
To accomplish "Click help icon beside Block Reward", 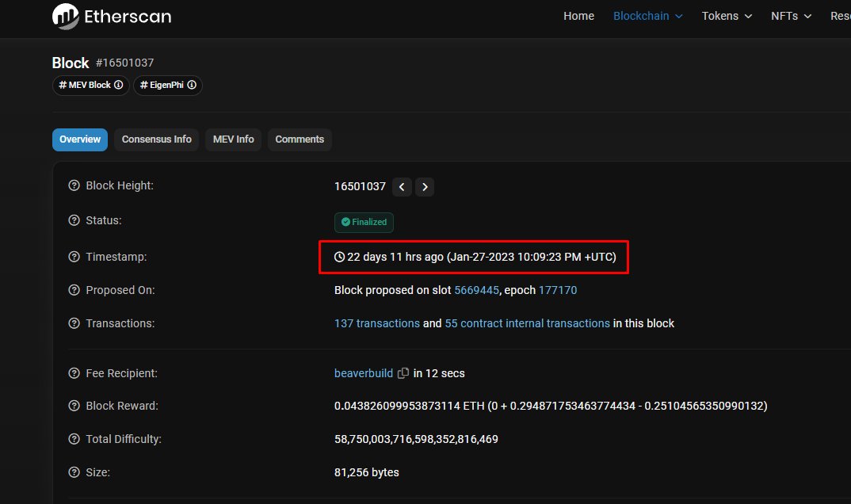I will 74,406.
